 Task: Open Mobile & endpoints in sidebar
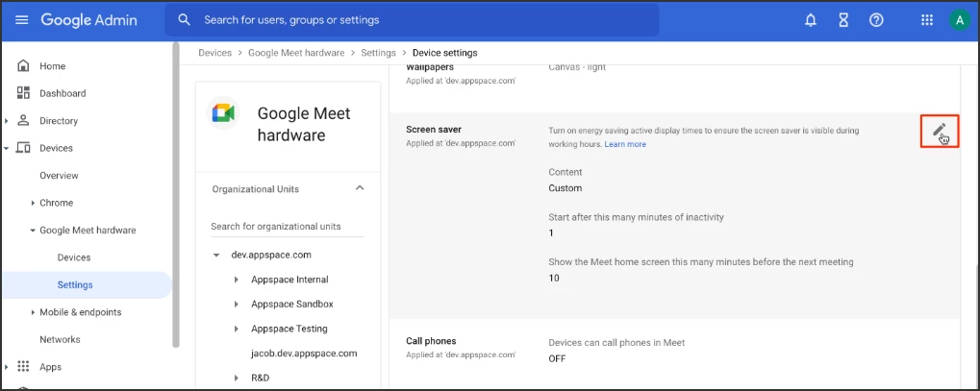[x=81, y=312]
